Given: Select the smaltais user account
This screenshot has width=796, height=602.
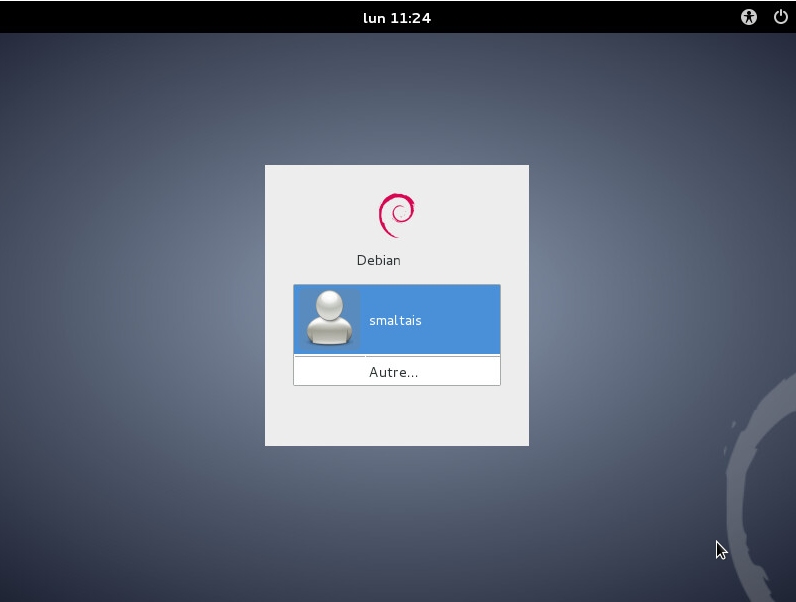Looking at the screenshot, I should point(397,319).
